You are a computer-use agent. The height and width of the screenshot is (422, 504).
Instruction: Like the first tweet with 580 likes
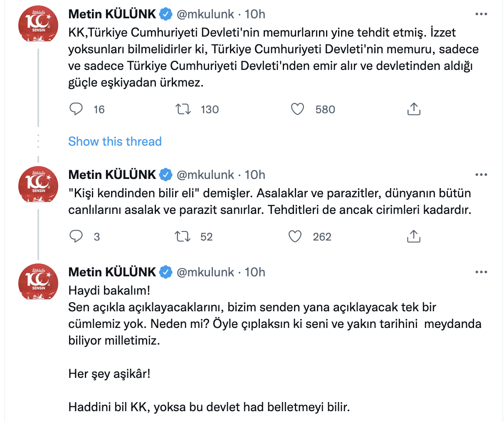point(297,109)
